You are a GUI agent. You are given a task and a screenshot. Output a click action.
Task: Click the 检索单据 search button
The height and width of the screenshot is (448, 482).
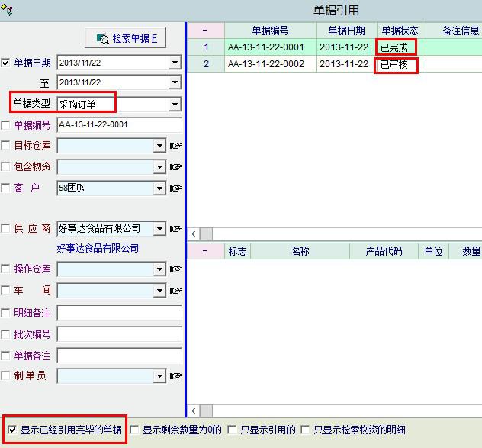pos(127,37)
